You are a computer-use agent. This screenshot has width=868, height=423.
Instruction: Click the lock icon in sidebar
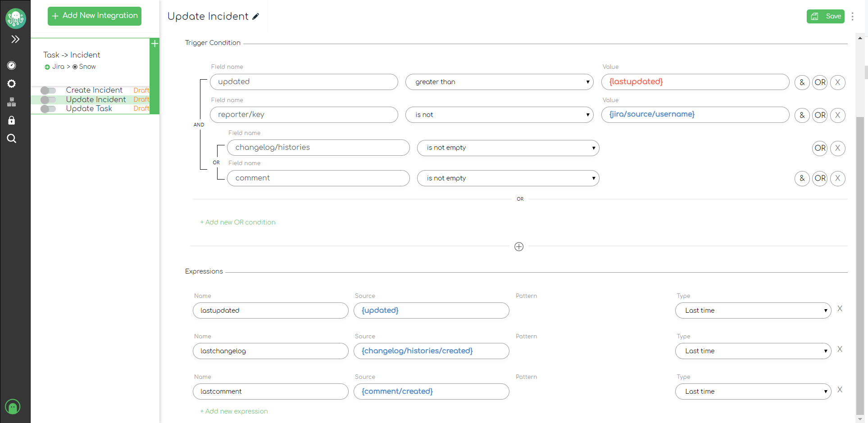12,120
